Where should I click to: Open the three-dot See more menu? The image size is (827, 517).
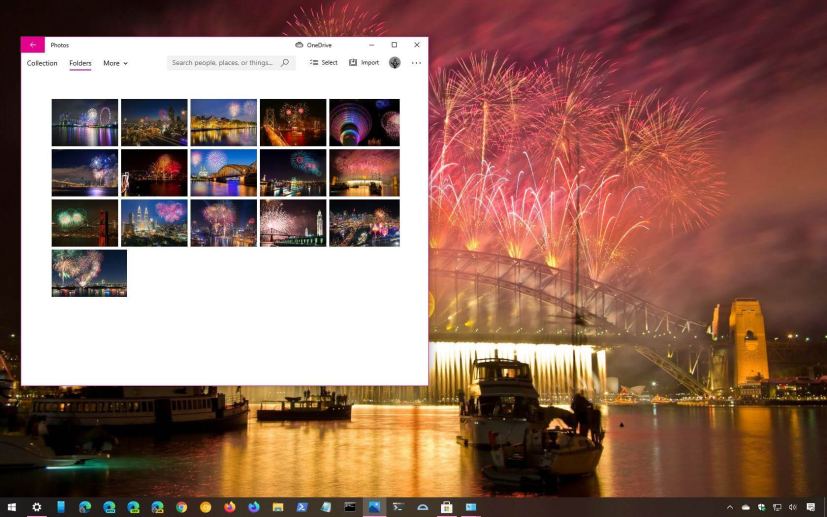[416, 63]
